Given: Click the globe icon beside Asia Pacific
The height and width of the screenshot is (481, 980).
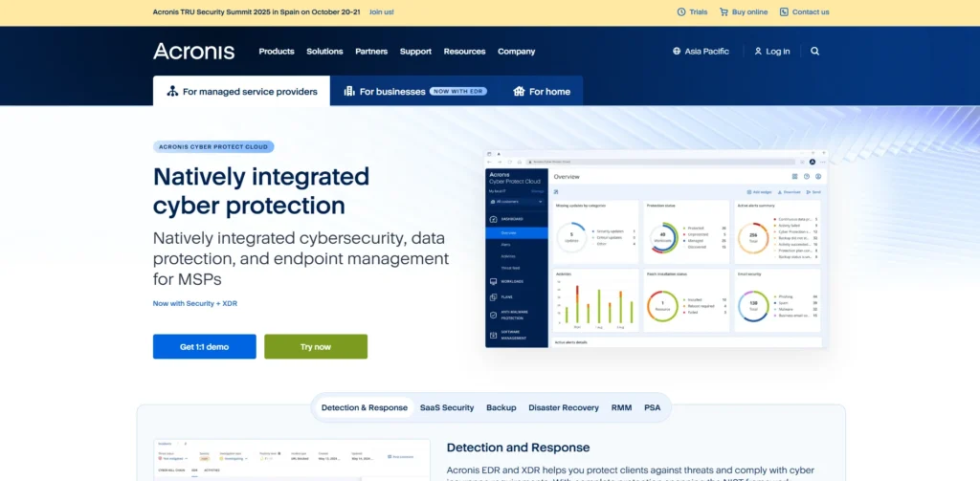Looking at the screenshot, I should pyautogui.click(x=677, y=52).
